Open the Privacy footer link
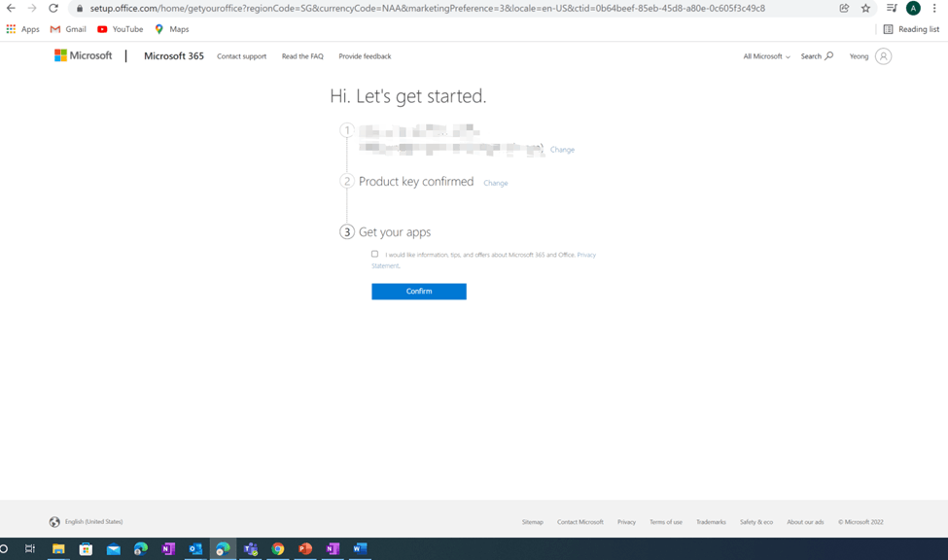The image size is (948, 560). (x=626, y=522)
